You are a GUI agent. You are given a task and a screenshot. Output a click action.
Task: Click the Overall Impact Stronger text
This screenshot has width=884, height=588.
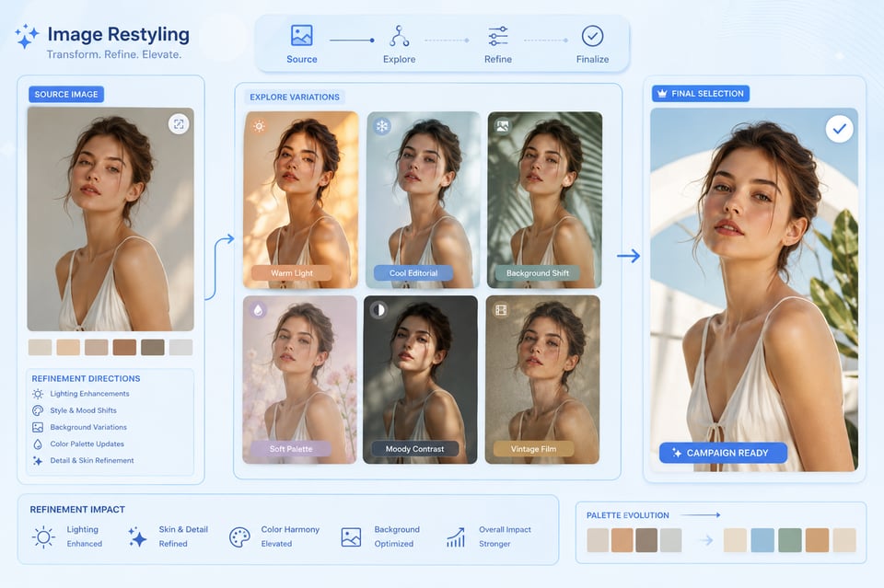(x=505, y=536)
